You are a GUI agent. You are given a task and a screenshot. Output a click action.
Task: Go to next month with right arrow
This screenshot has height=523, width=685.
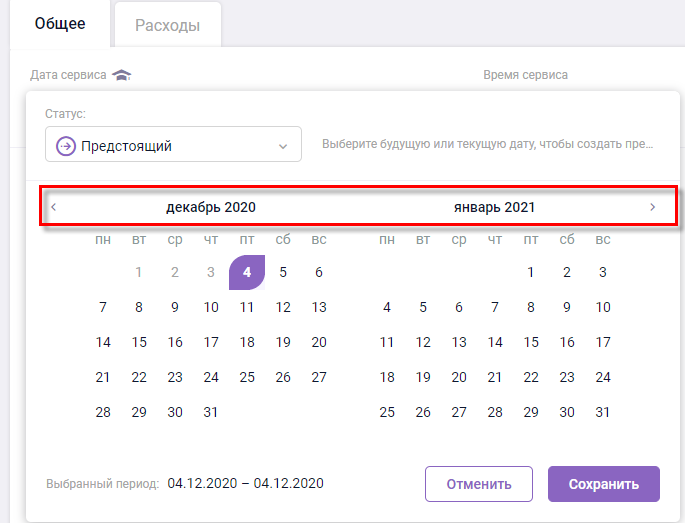point(652,207)
